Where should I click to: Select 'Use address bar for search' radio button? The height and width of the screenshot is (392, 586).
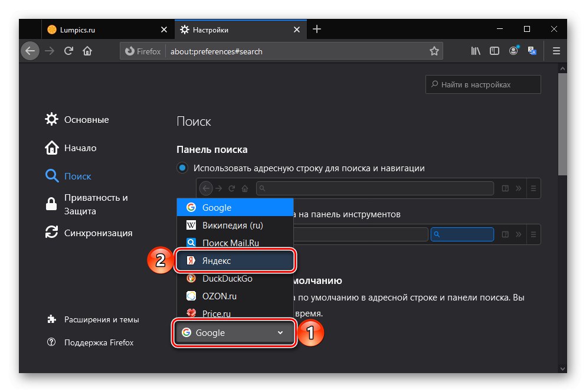pyautogui.click(x=182, y=168)
